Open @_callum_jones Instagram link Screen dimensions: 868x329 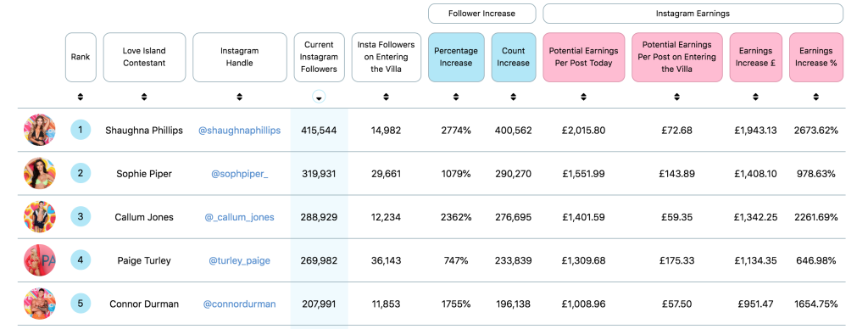pyautogui.click(x=239, y=217)
